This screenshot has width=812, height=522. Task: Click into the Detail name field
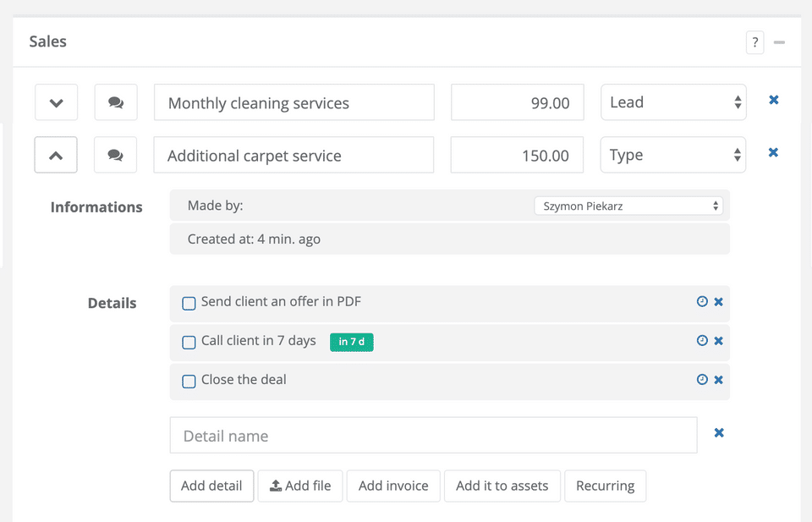click(433, 436)
